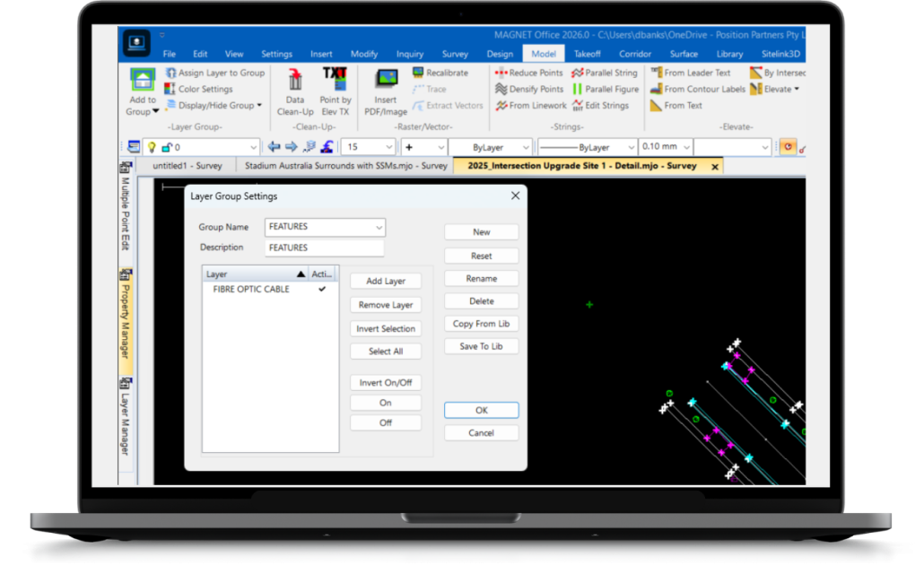The width and height of the screenshot is (924, 565).
Task: Switch to Stadium Australia Surrounds document tab
Action: (345, 166)
